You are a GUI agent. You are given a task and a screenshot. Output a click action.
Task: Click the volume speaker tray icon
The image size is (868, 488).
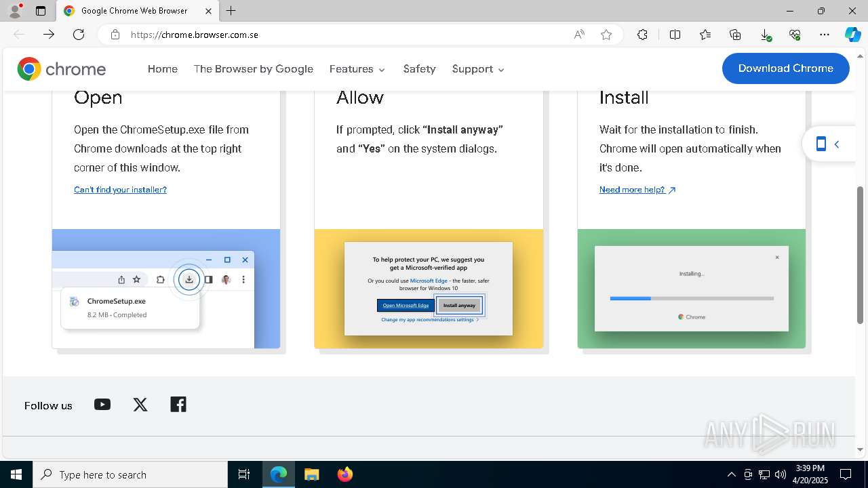pos(781,474)
